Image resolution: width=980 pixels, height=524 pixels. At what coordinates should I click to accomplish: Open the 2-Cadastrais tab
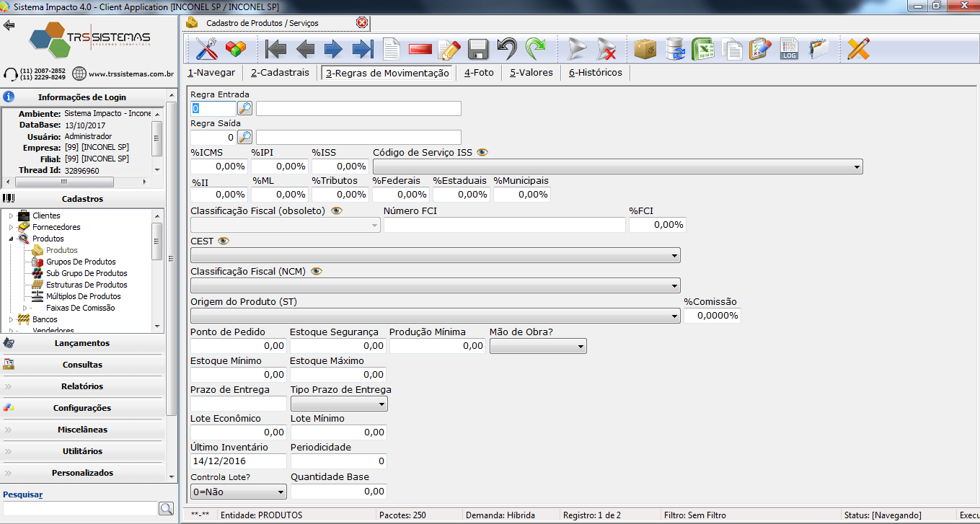click(280, 73)
